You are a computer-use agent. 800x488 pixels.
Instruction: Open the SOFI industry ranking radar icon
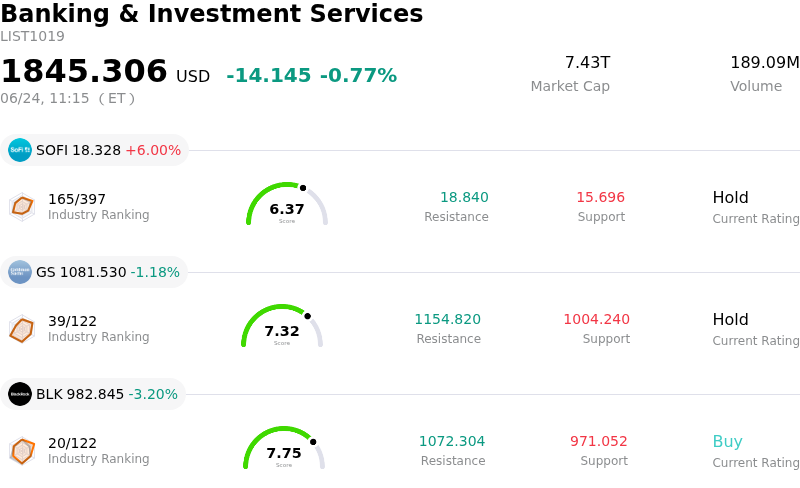[x=22, y=207]
